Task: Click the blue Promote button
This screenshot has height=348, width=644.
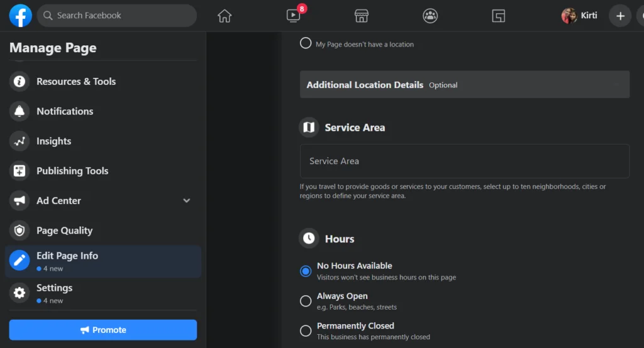Action: pyautogui.click(x=103, y=330)
